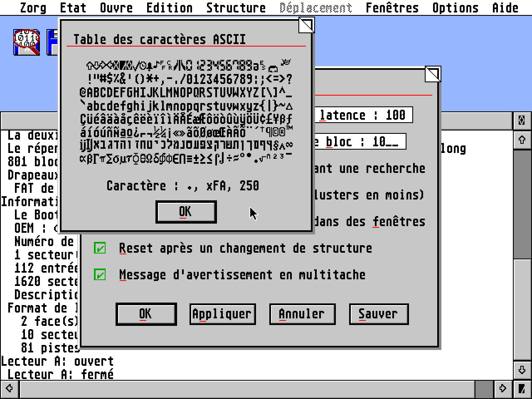Toggle 'Reset après un changement de structure'
This screenshot has height=399, width=532.
click(x=100, y=248)
